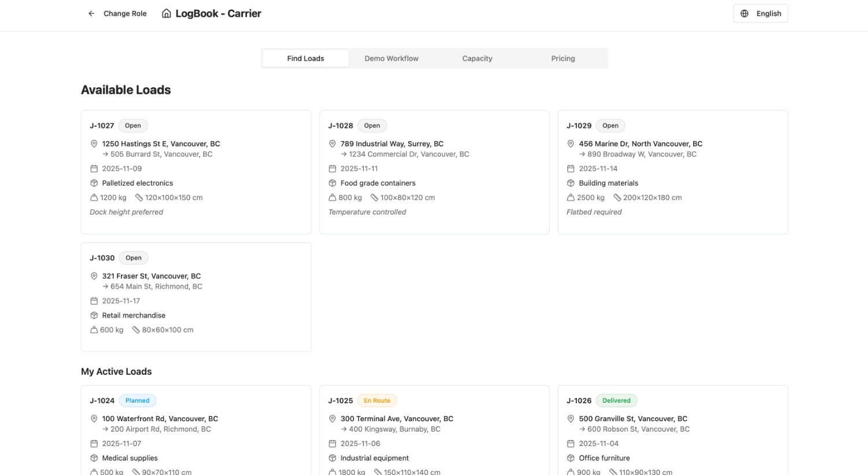The image size is (868, 475).
Task: Click the globe icon in the language button
Action: click(745, 13)
